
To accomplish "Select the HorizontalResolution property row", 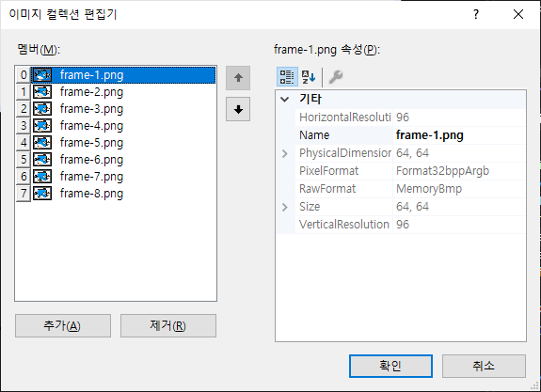I will pyautogui.click(x=410, y=118).
